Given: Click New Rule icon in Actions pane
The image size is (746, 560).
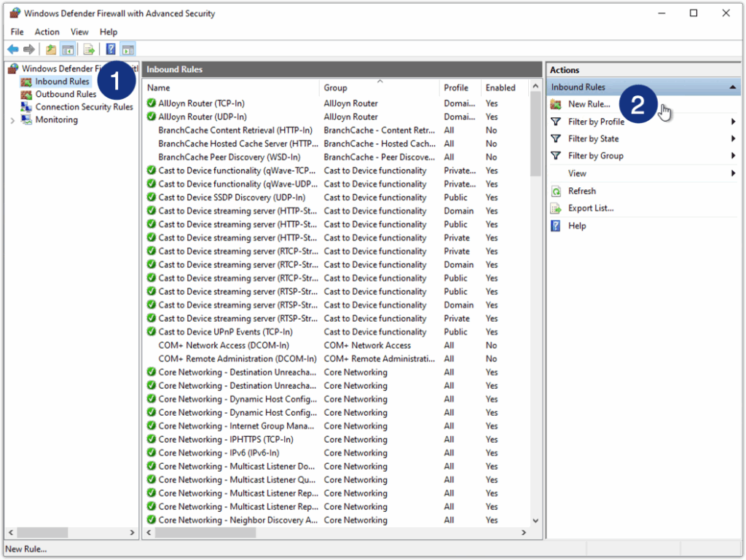Looking at the screenshot, I should pos(556,104).
